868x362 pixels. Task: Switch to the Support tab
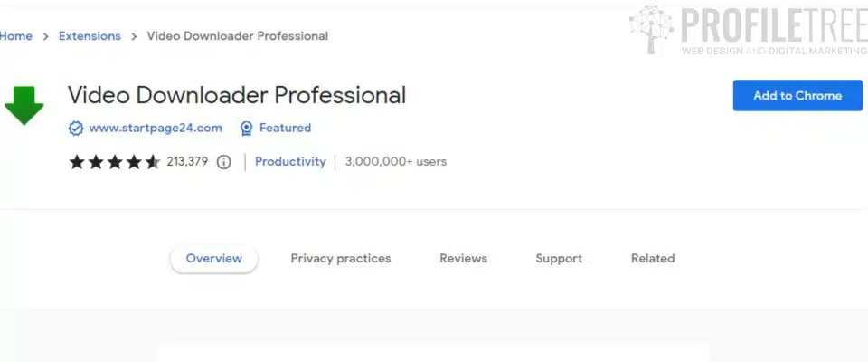coord(559,259)
